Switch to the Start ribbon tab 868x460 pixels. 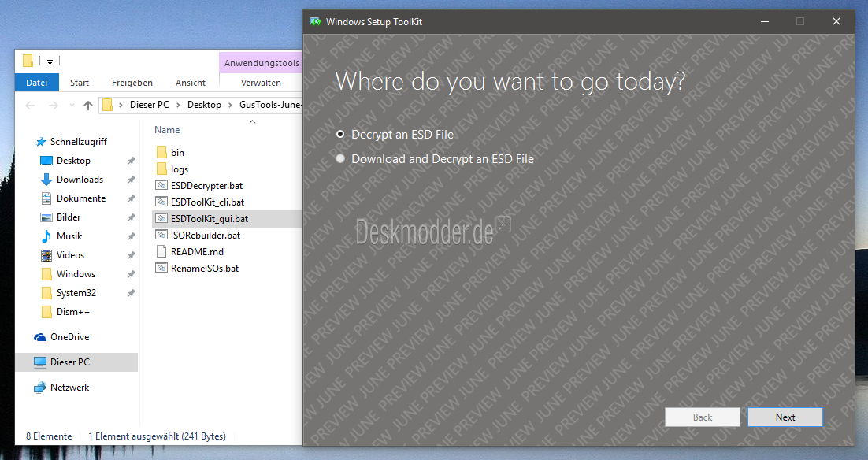click(x=80, y=83)
